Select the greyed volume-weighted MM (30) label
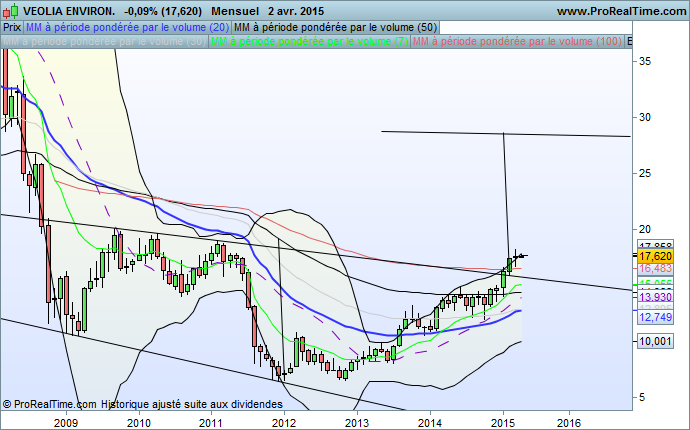690x430 pixels. [x=104, y=41]
